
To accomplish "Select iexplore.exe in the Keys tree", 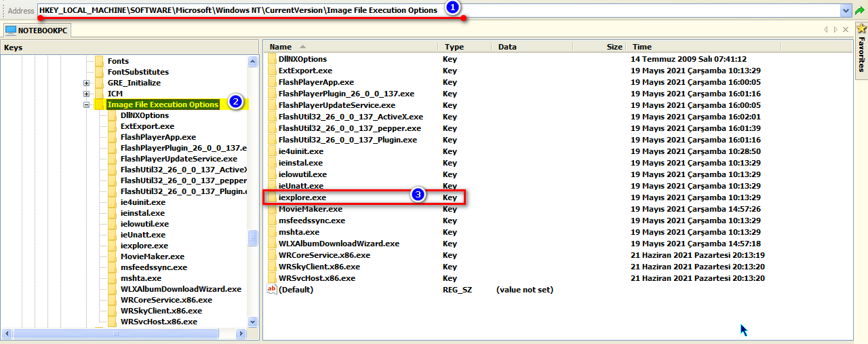I will click(x=144, y=246).
